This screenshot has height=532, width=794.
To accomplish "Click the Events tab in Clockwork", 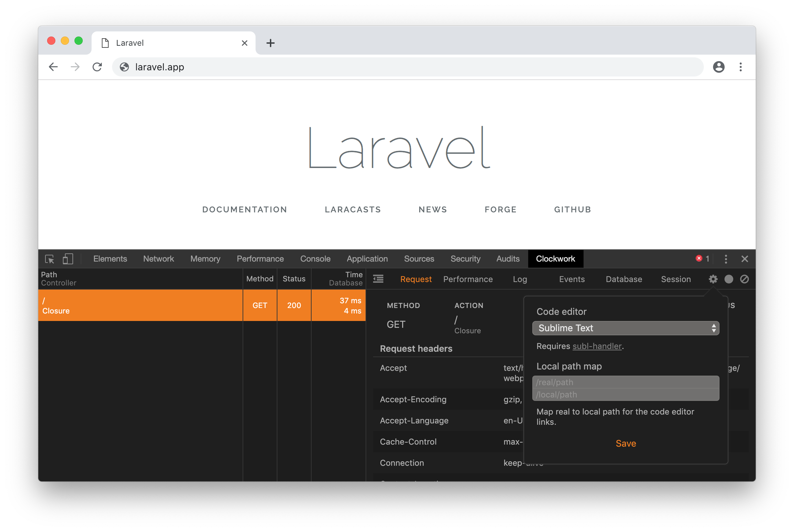I will point(571,279).
